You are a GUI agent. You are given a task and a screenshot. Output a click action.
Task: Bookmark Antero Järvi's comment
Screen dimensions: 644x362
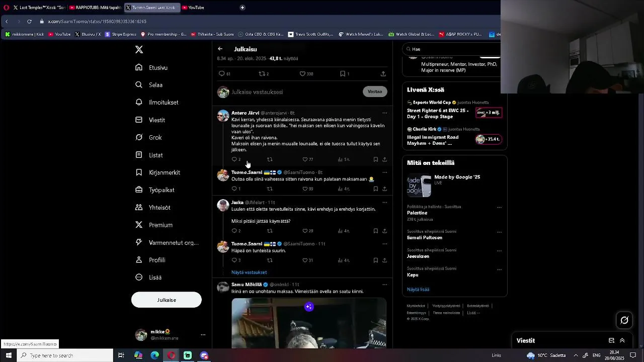[x=376, y=159]
